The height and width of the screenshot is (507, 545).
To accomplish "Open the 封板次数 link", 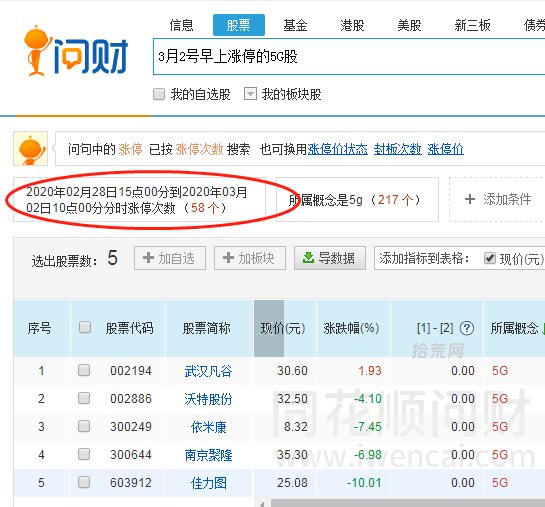I will click(x=398, y=149).
